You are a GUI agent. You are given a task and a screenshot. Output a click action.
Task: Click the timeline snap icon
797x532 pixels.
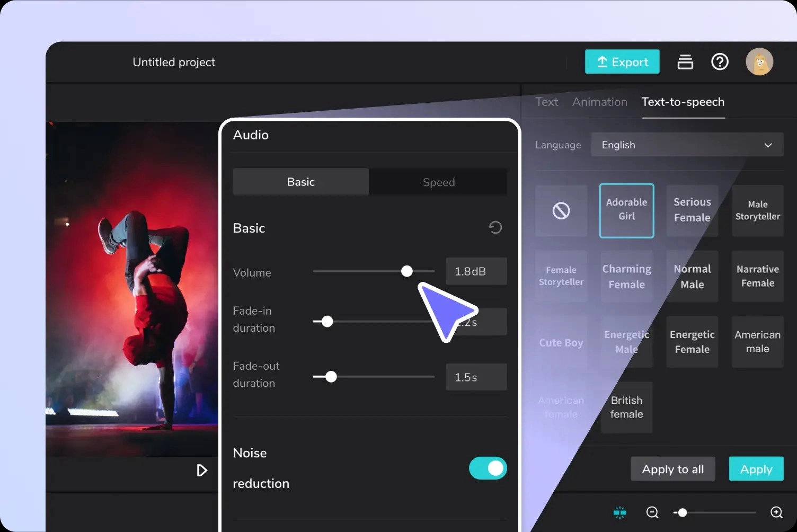click(620, 512)
